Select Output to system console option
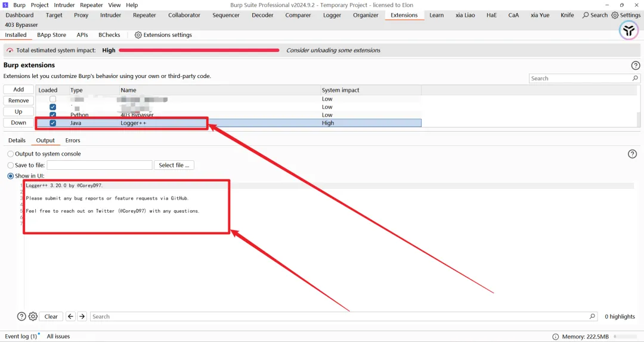Screen dimensions: 644x342 [11, 154]
